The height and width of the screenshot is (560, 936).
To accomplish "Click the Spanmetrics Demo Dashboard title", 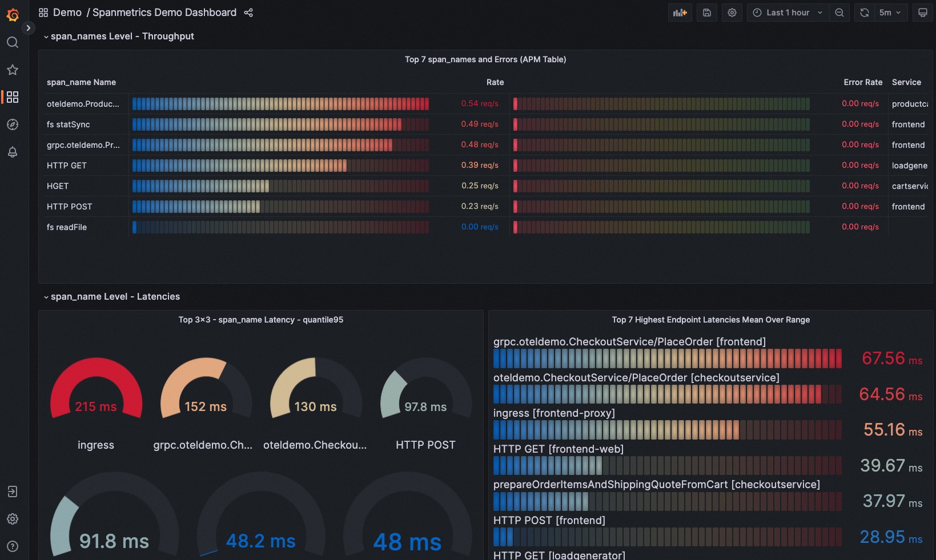I will [164, 13].
